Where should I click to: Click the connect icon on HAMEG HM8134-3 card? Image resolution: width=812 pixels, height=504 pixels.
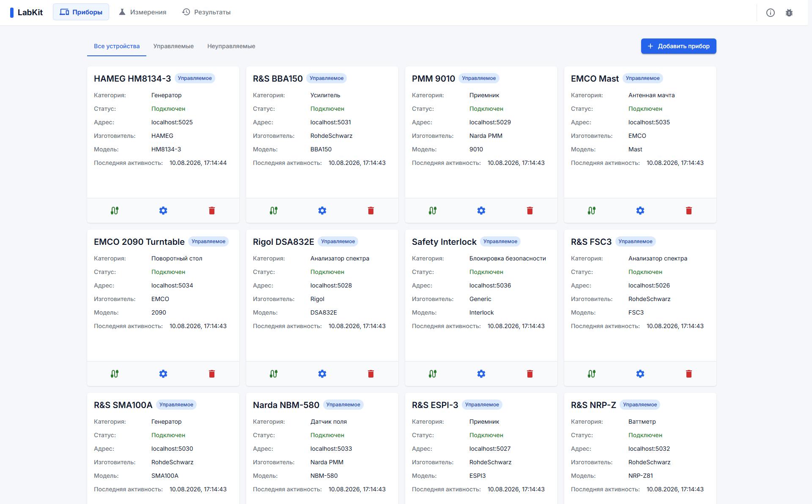[x=115, y=211]
